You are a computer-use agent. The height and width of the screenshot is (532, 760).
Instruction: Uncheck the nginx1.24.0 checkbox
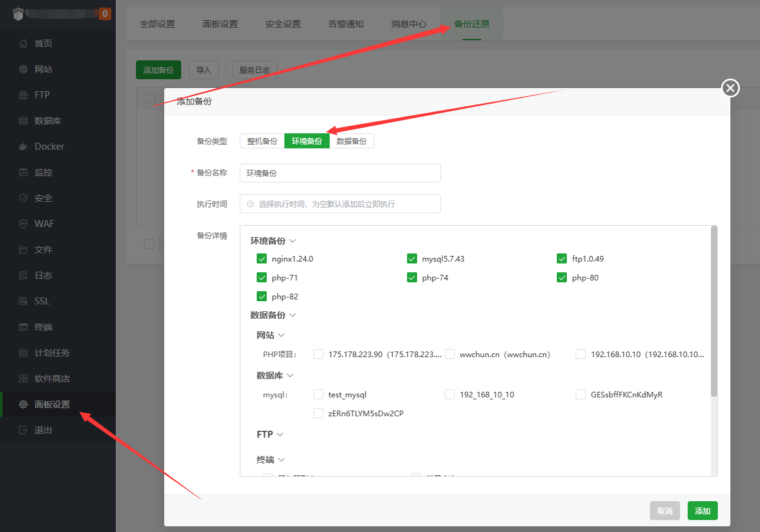click(262, 258)
